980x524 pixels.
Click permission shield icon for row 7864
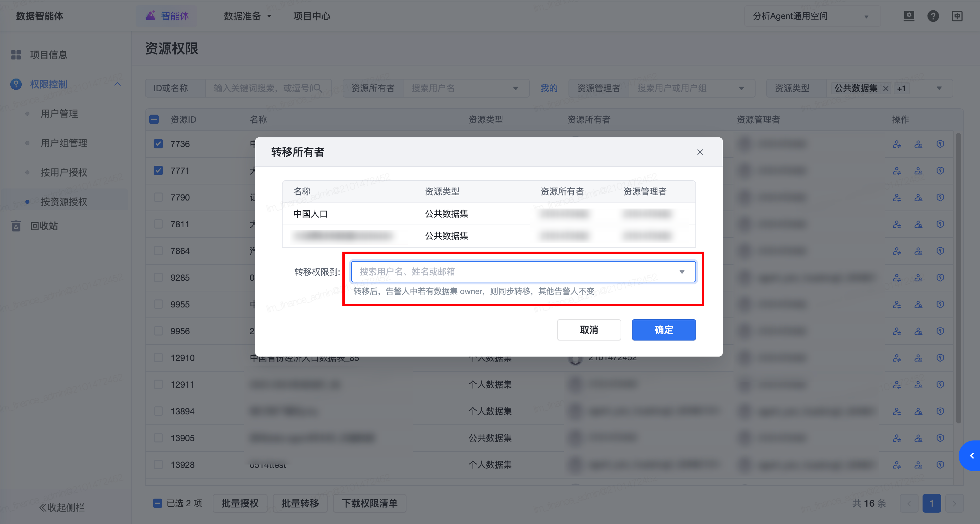click(940, 251)
